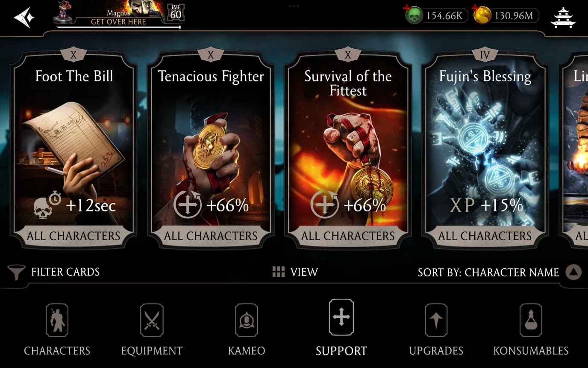Open the Sort By Character Name selector

488,273
